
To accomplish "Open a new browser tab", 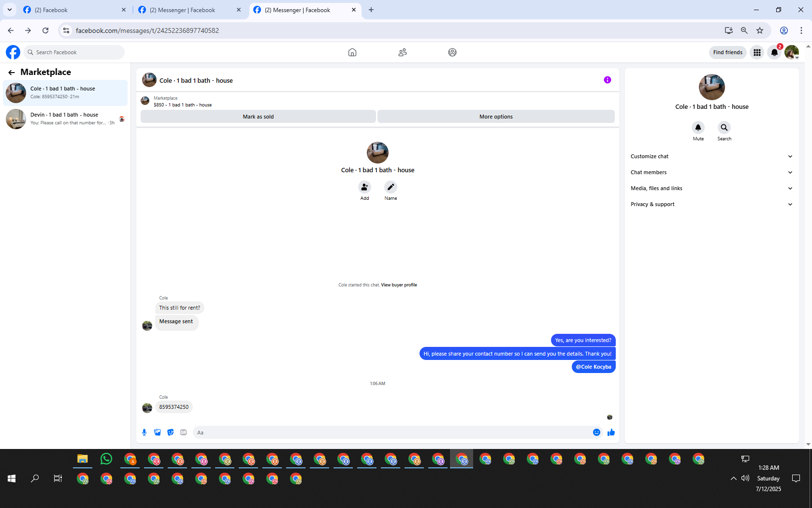I will (x=371, y=10).
